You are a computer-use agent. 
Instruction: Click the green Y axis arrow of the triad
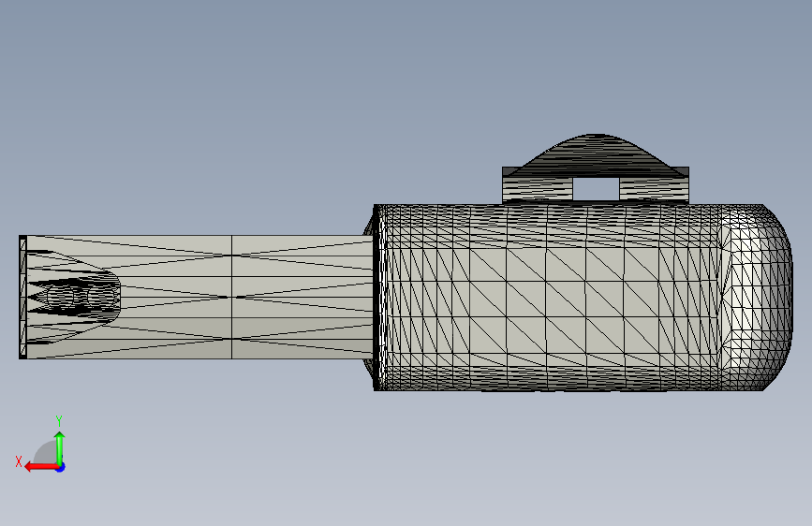pyautogui.click(x=60, y=448)
